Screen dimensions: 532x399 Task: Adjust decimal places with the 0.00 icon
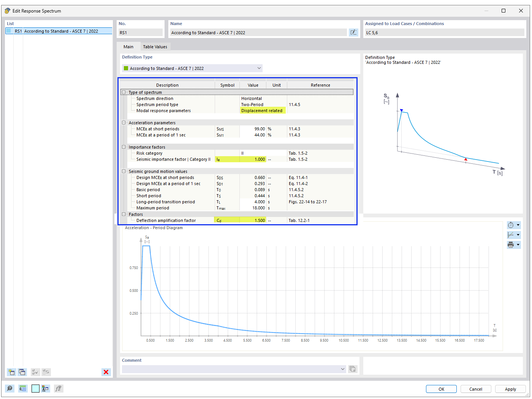pyautogui.click(x=22, y=388)
